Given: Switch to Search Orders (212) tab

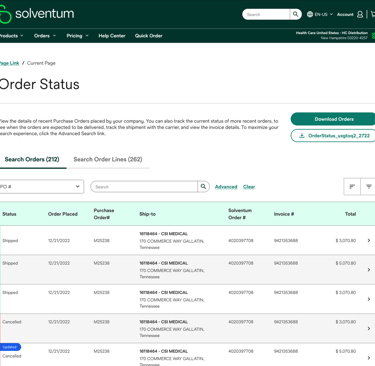Looking at the screenshot, I should [32, 159].
